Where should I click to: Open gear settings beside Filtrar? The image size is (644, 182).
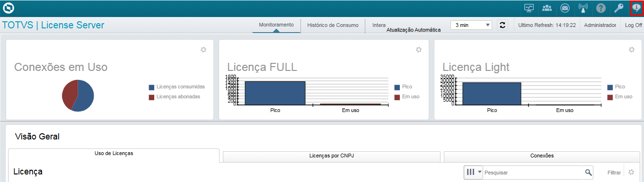[x=631, y=172]
